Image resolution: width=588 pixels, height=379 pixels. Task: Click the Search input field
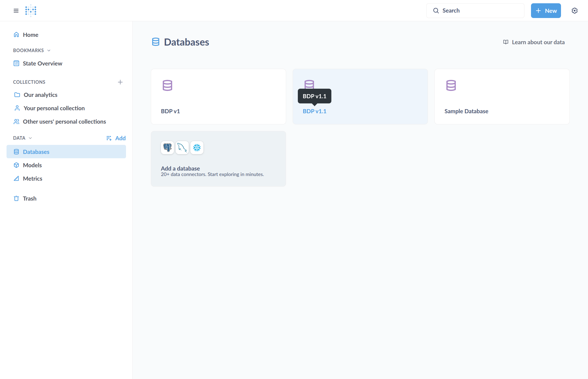(475, 11)
